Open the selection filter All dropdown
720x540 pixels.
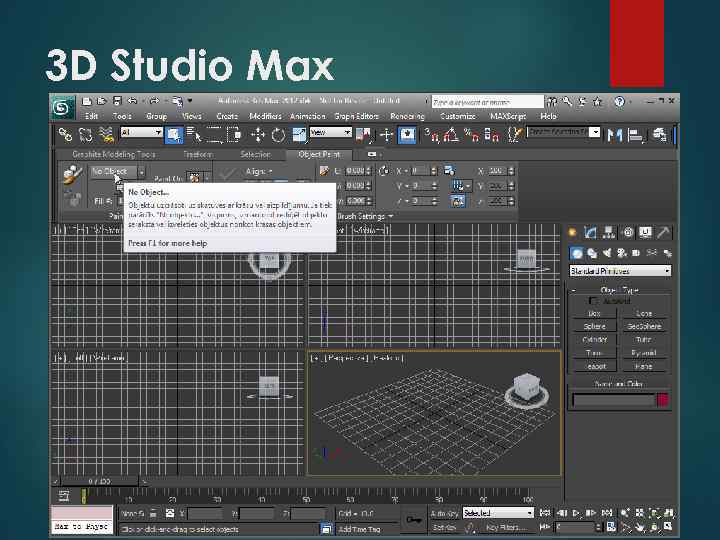[141, 132]
